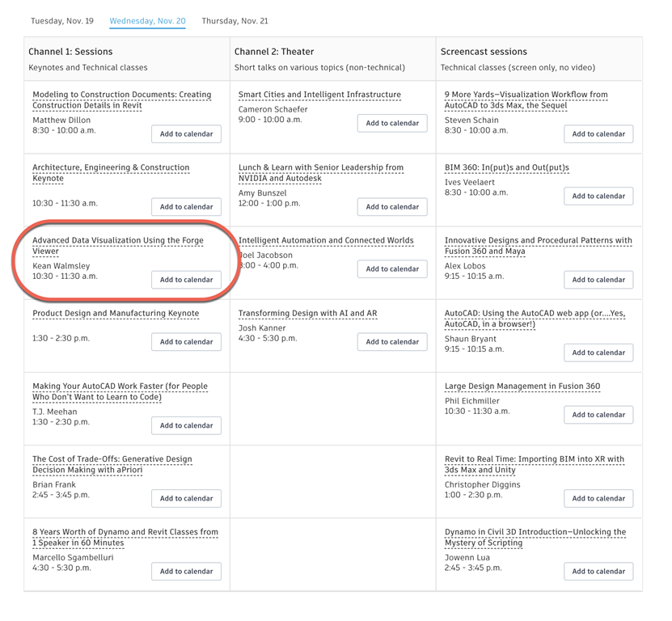Image resolution: width=672 pixels, height=621 pixels.
Task: Add Marcello Sgambelluri's Dynamo session to calendar
Action: click(186, 572)
